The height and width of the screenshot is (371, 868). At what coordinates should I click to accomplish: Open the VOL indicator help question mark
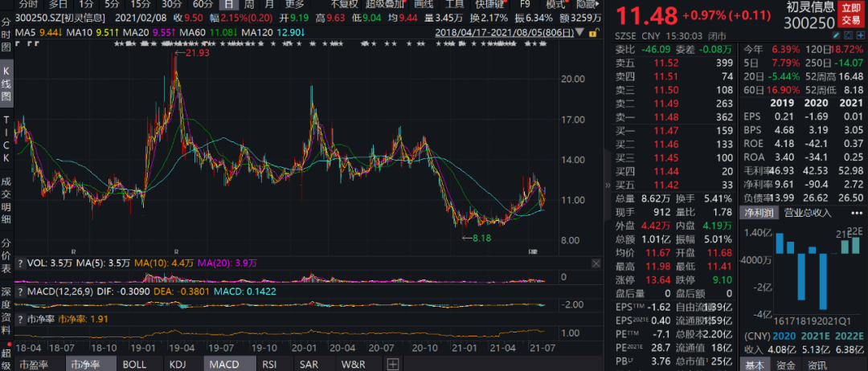point(20,263)
